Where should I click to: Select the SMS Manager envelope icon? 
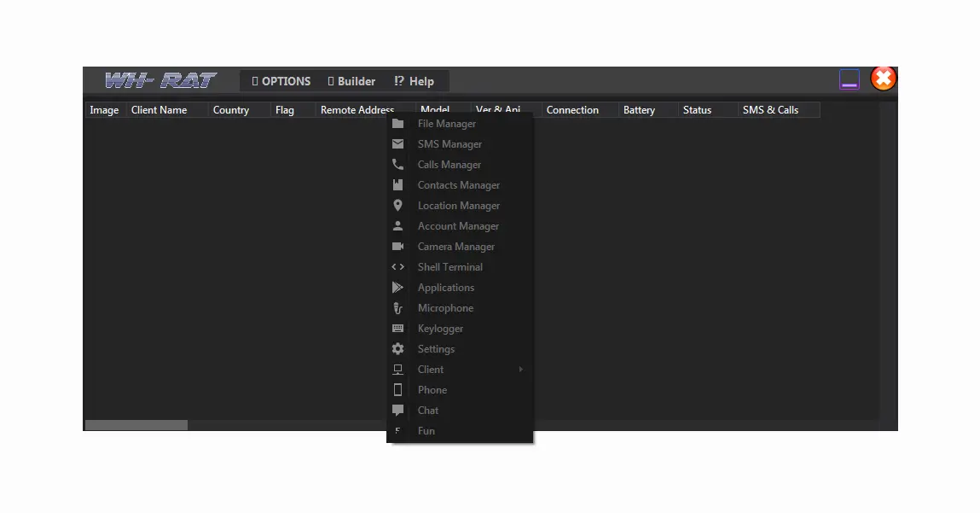397,143
